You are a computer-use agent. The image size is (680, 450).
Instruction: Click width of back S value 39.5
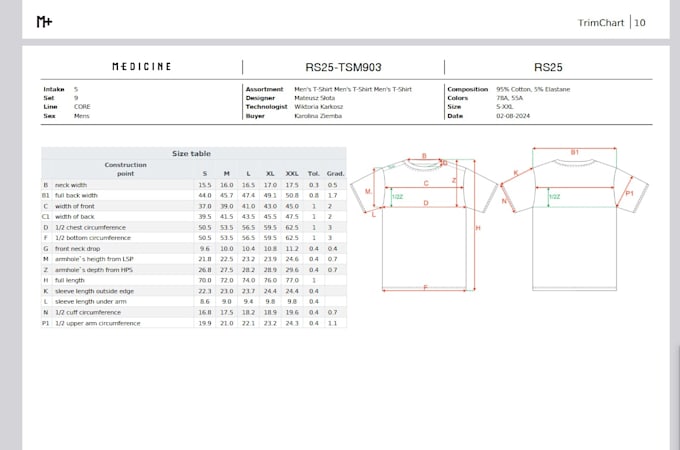[x=205, y=217]
